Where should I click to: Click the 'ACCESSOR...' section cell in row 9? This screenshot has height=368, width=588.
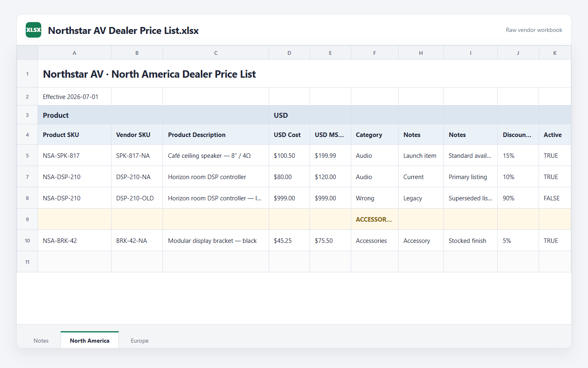(x=374, y=219)
